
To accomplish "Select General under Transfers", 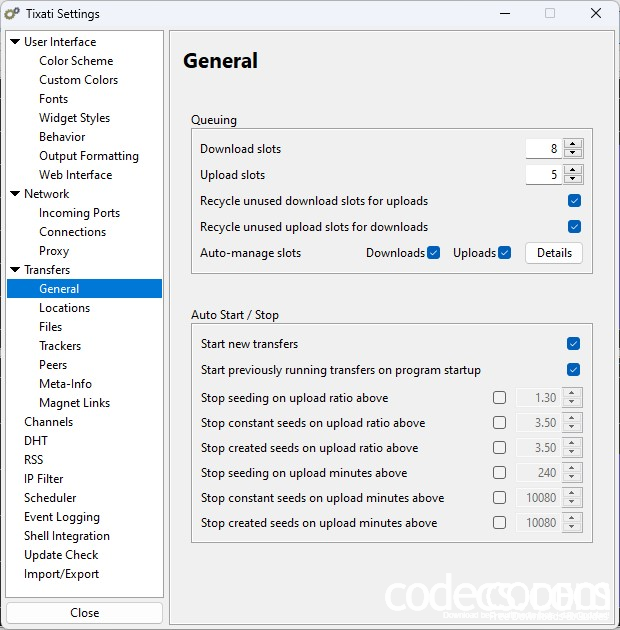I will [84, 288].
